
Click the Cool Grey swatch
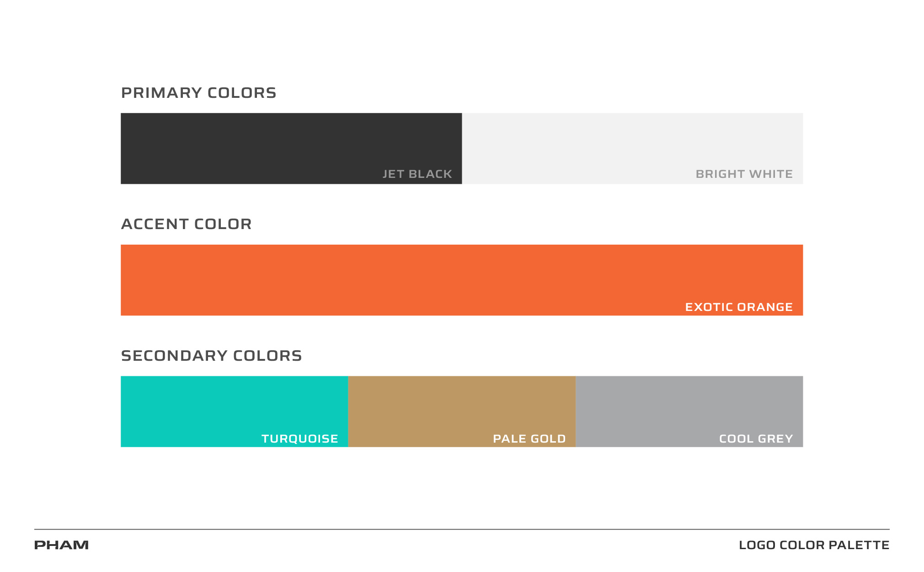point(689,412)
